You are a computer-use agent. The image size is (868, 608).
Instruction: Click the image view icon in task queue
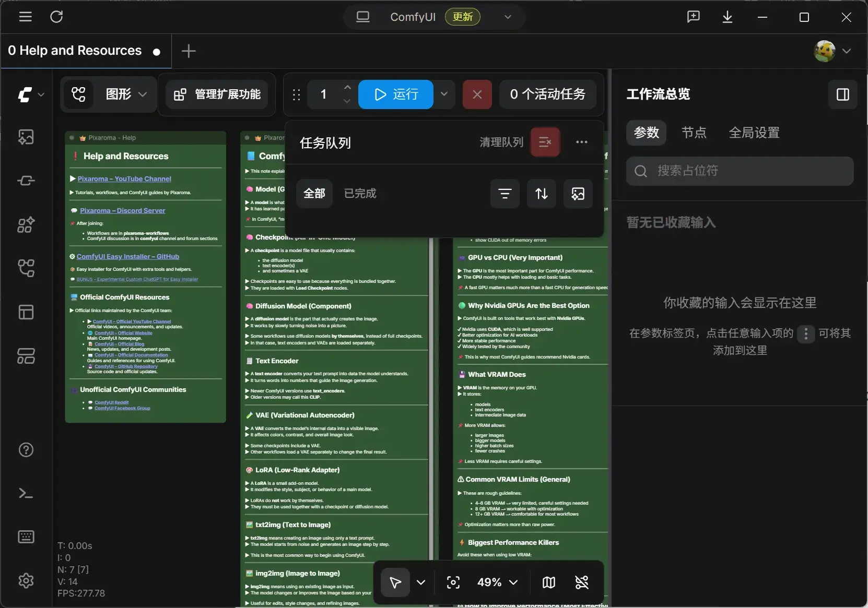point(578,194)
